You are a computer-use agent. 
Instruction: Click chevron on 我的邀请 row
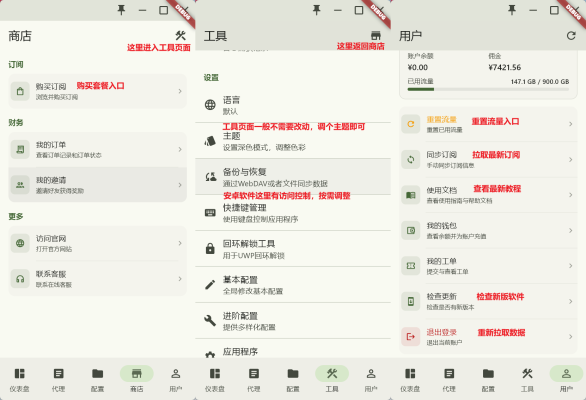click(180, 185)
